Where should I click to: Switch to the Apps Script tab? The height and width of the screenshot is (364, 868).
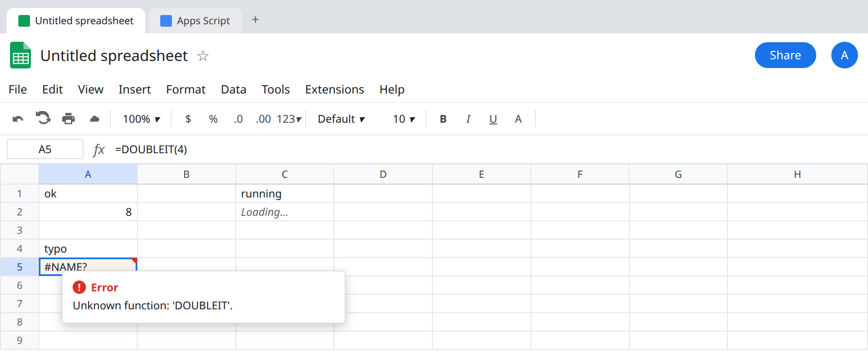(195, 20)
